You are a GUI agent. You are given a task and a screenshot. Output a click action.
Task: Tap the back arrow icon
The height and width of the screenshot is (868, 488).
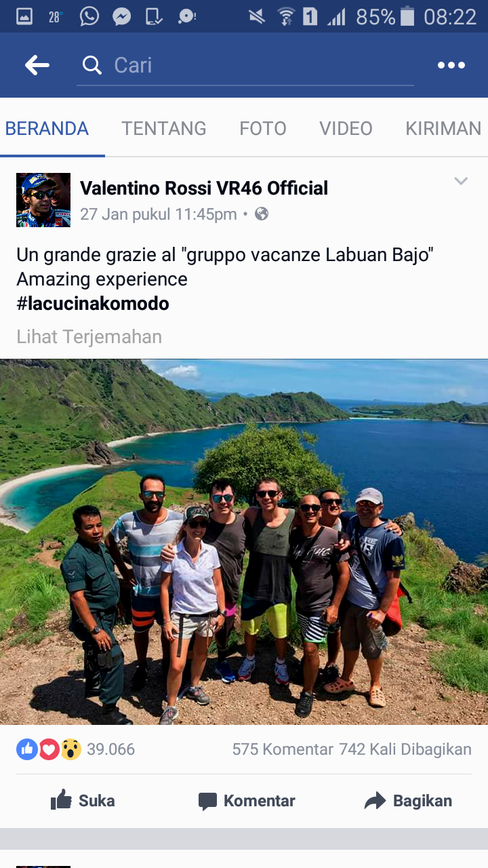coord(37,65)
